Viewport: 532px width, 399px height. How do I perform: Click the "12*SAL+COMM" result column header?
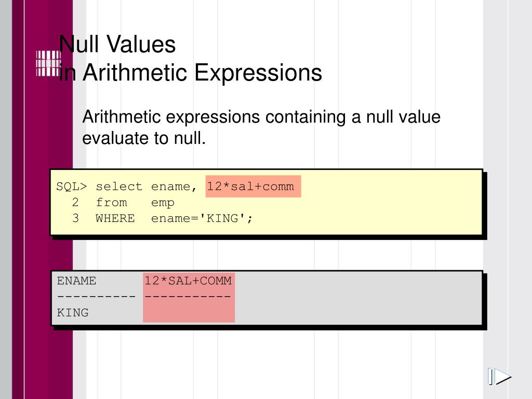tap(188, 281)
